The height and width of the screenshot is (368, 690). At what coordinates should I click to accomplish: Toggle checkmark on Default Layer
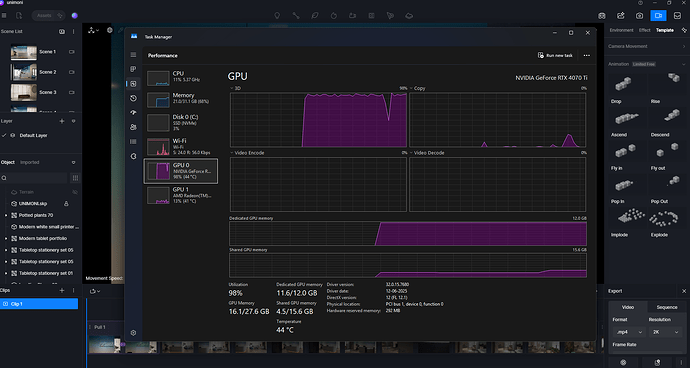4,136
